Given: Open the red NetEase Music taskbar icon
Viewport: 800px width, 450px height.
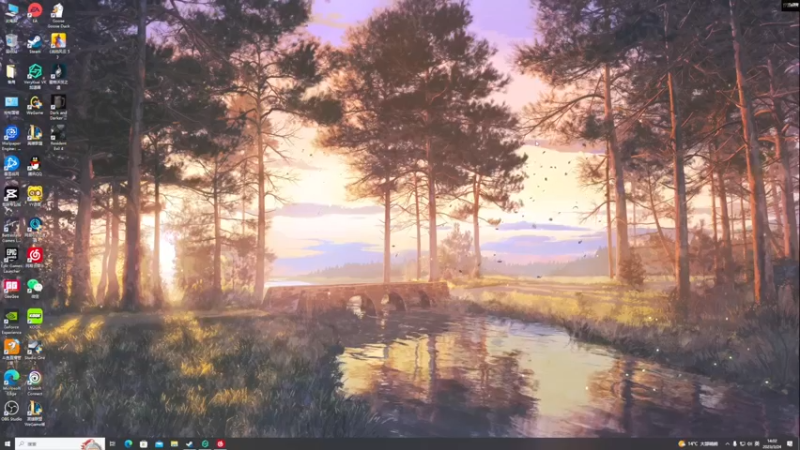Looking at the screenshot, I should [220, 444].
